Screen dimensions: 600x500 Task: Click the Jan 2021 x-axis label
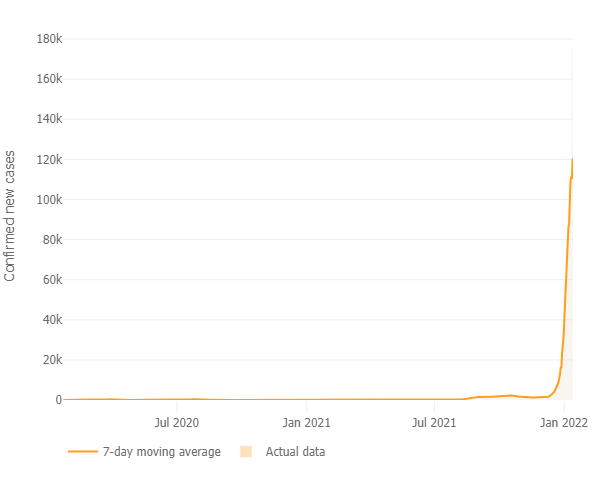point(306,423)
